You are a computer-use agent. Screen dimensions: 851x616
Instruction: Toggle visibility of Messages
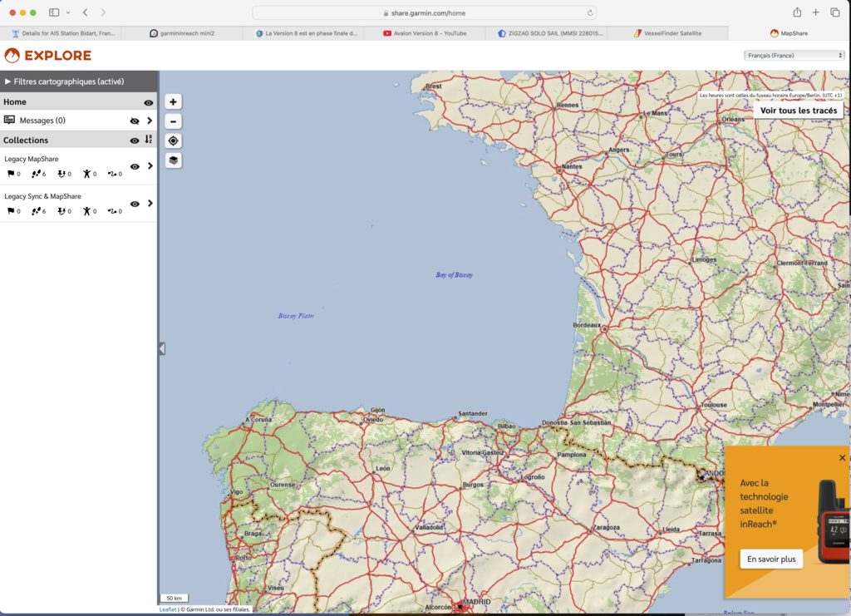click(135, 121)
